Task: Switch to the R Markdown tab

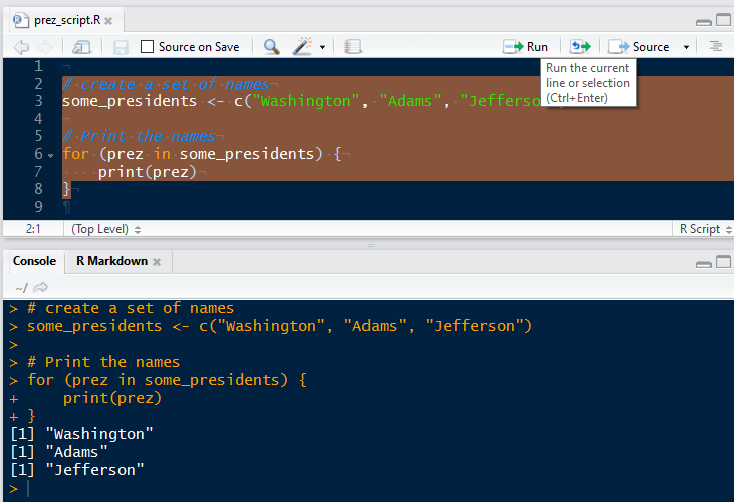Action: click(x=111, y=261)
